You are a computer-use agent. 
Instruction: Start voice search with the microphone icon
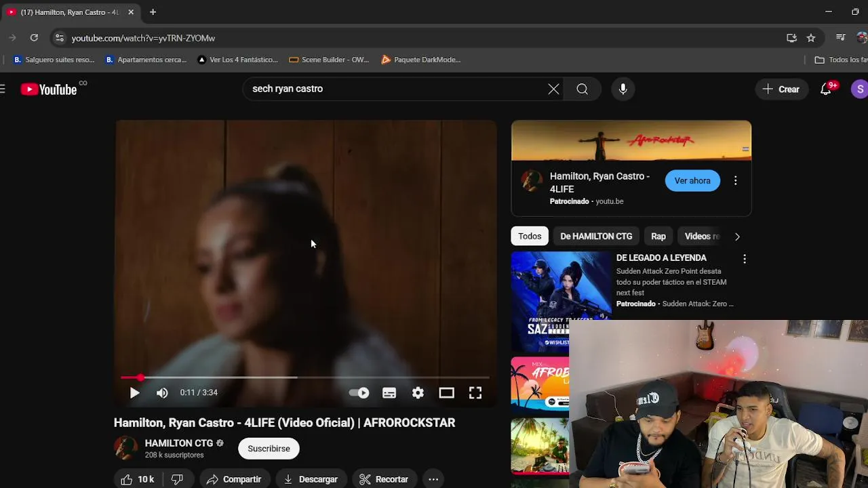623,89
